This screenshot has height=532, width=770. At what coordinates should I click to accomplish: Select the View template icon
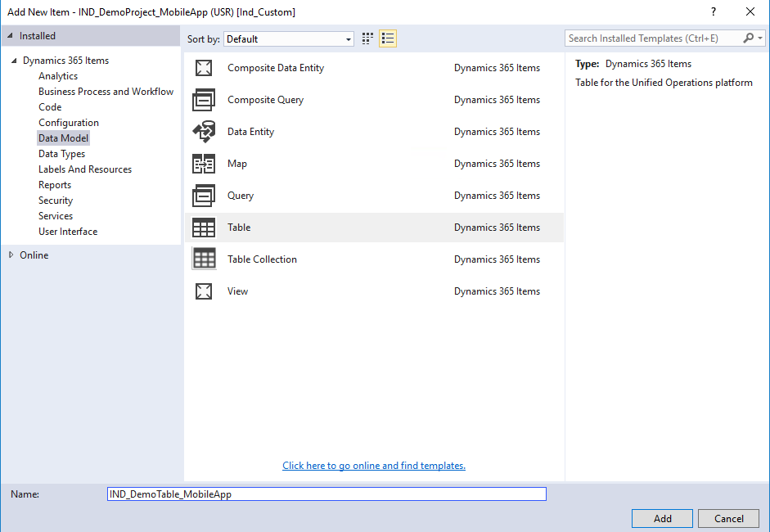click(x=204, y=291)
